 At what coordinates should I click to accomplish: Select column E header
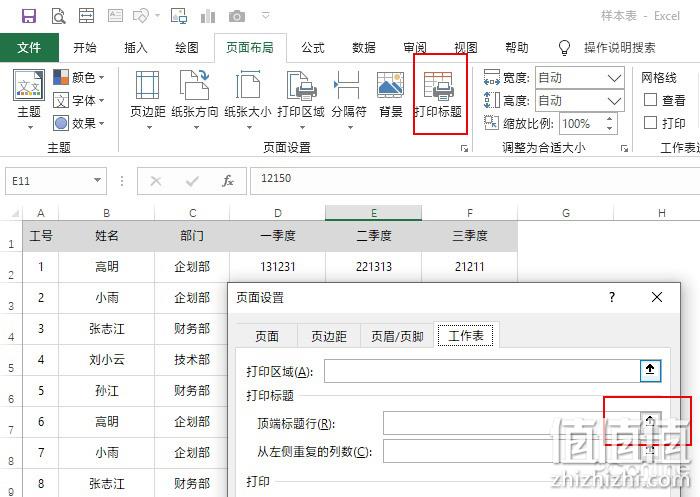[374, 213]
